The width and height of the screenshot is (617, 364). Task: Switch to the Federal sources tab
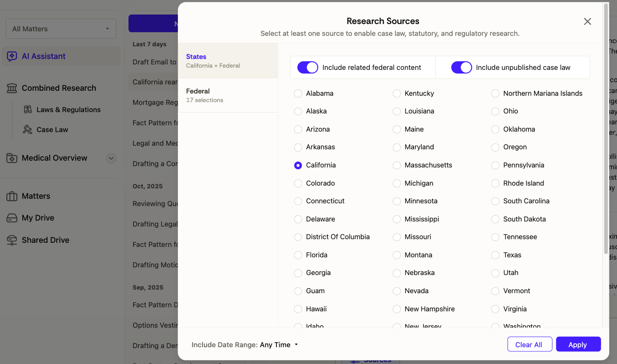[227, 95]
